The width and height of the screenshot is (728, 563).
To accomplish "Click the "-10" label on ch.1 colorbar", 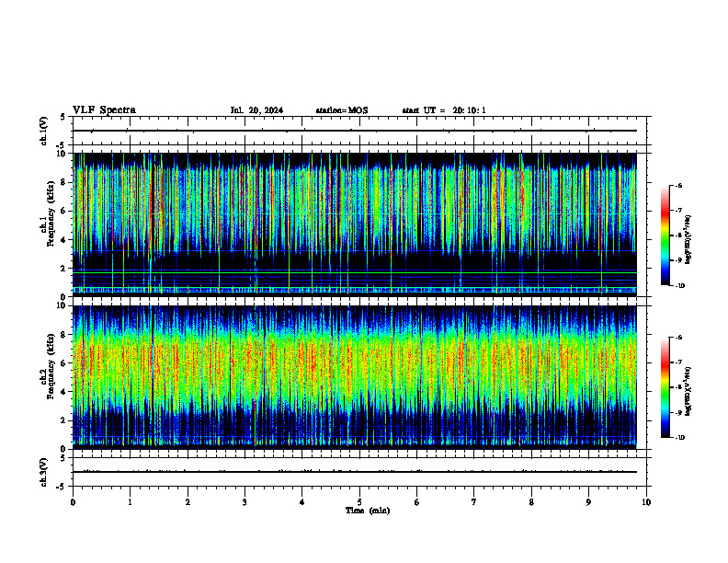I will 680,286.
